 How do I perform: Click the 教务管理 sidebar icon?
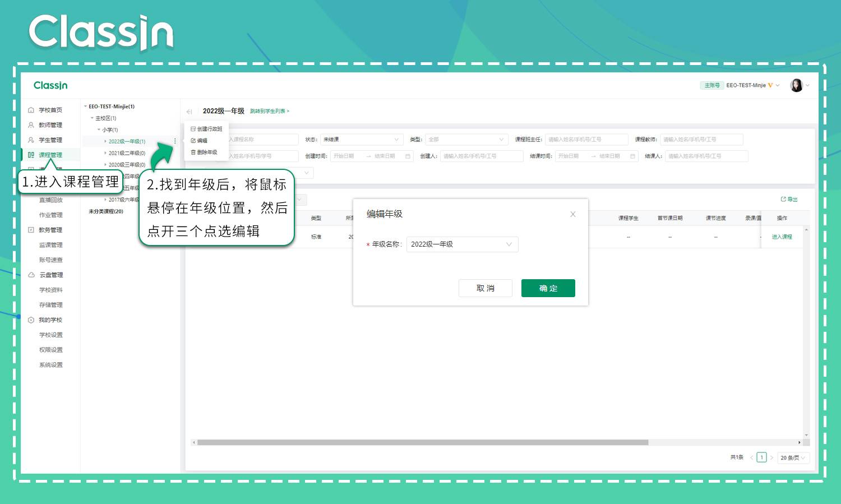tap(31, 230)
